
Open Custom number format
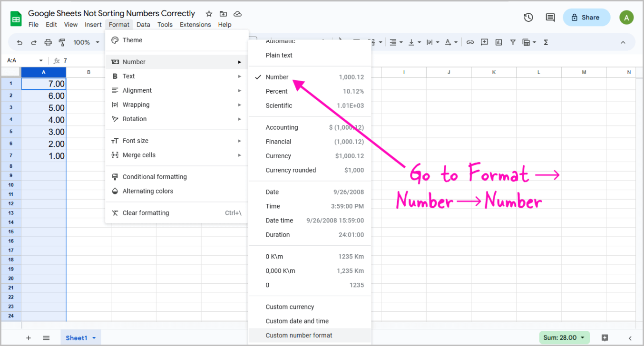click(310, 335)
